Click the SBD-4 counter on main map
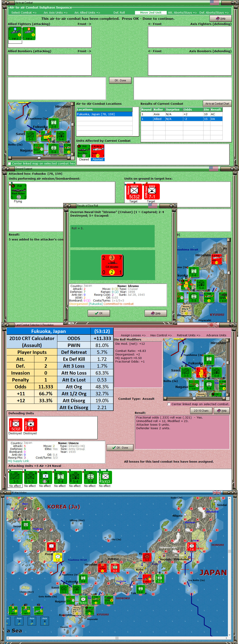 point(13,611)
